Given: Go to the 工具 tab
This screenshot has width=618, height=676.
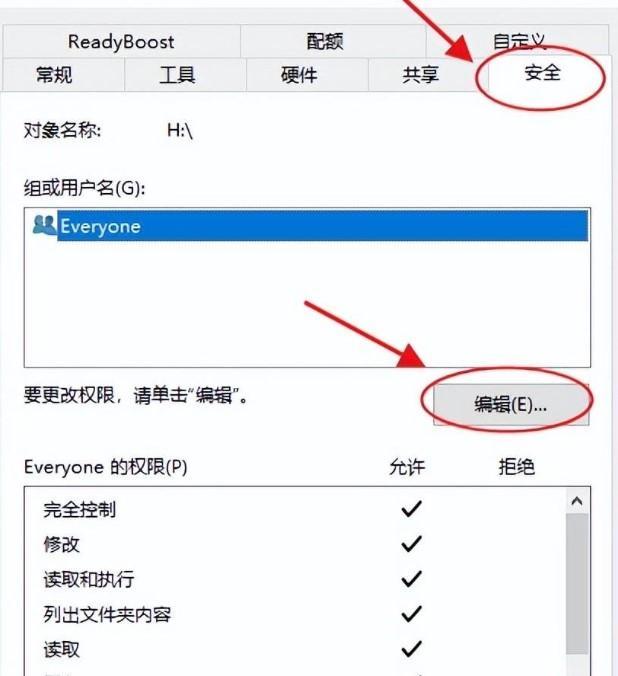Looking at the screenshot, I should click(177, 75).
